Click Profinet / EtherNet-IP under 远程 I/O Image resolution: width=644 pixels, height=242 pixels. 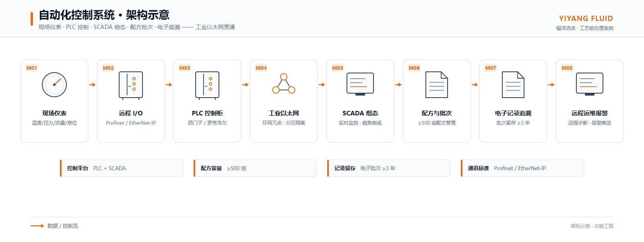click(x=131, y=123)
